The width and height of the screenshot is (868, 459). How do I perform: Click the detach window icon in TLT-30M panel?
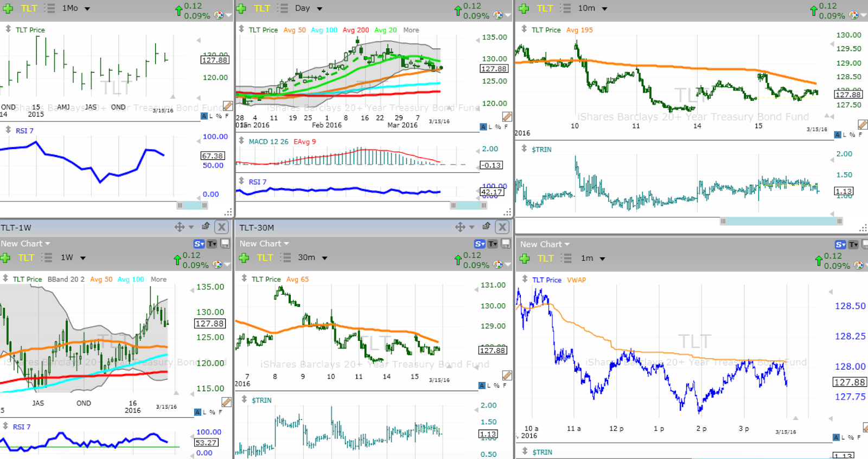(x=487, y=226)
